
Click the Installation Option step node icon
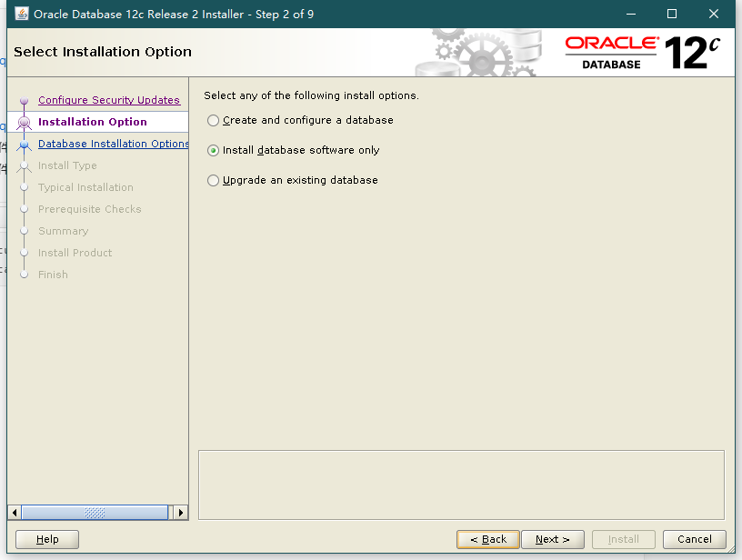coord(25,123)
